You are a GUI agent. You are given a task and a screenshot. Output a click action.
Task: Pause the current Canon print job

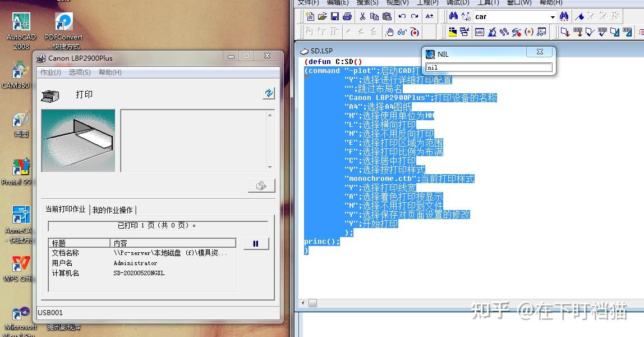(256, 243)
